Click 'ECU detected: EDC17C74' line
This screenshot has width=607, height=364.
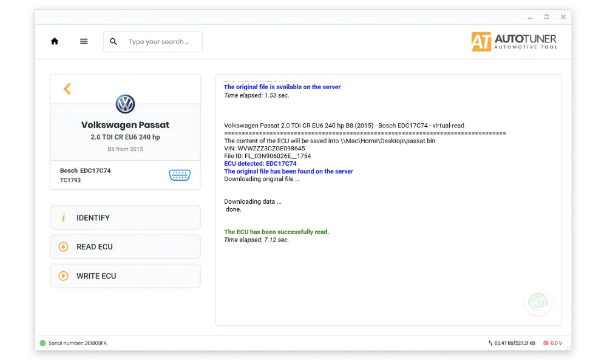tap(260, 164)
